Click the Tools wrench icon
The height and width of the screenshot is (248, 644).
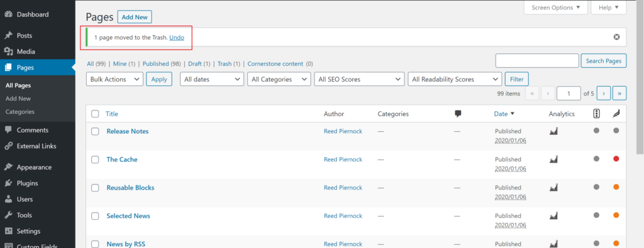(8, 215)
